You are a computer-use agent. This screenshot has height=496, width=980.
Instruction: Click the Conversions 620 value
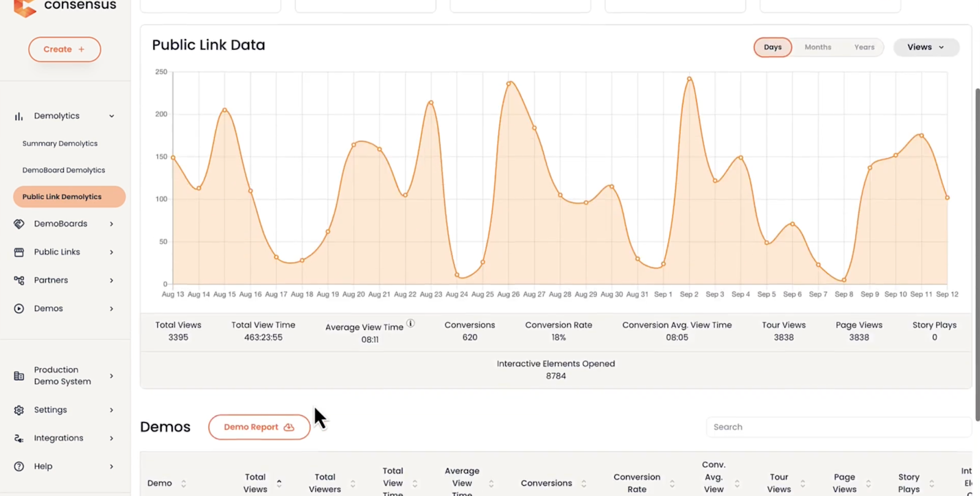[470, 337]
